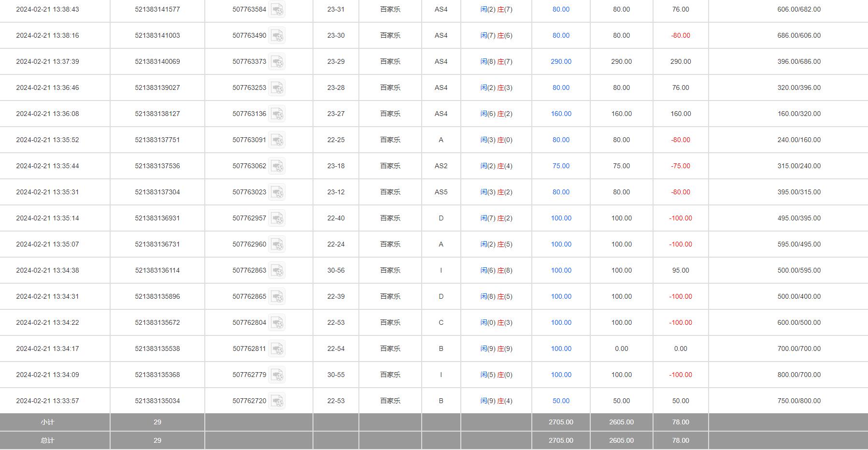Screen dimensions: 868x450
Task: Click timestamp 2024-02-21 13:35:07
Action: point(47,244)
